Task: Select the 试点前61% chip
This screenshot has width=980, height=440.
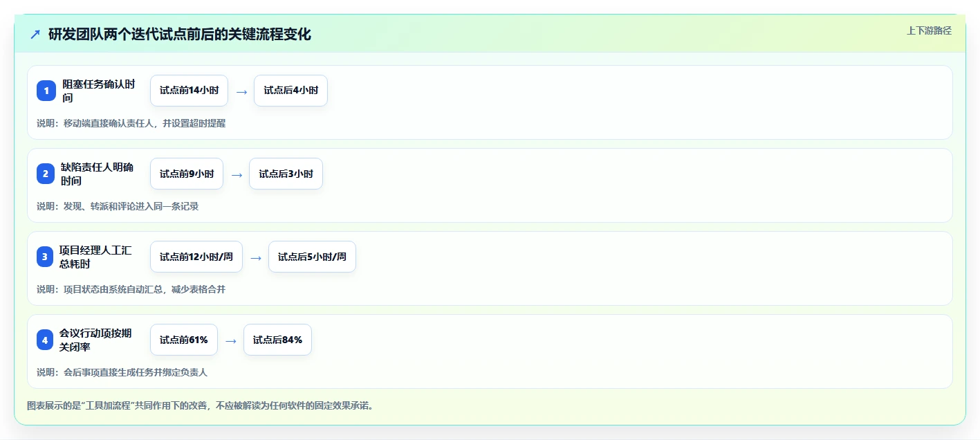Action: click(x=184, y=340)
